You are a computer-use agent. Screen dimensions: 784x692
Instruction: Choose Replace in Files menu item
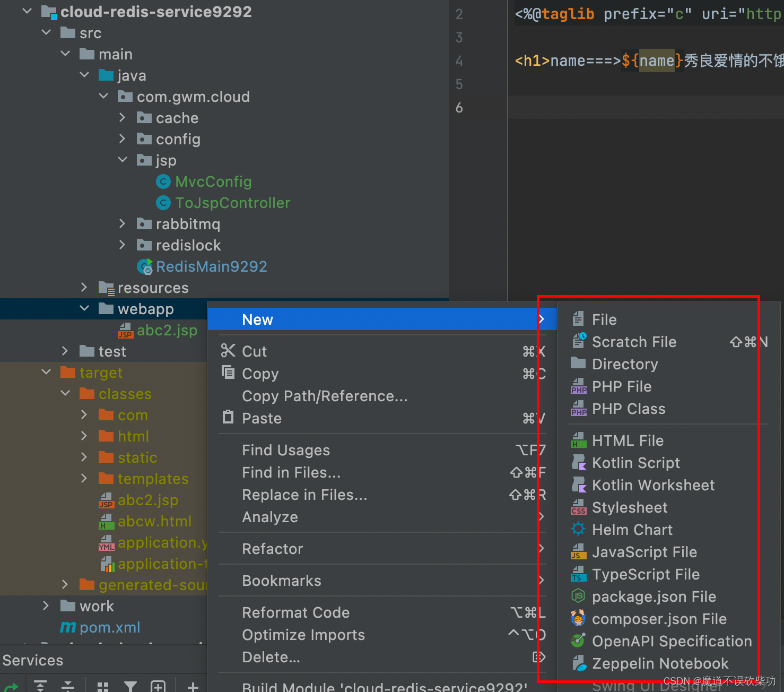(382, 495)
